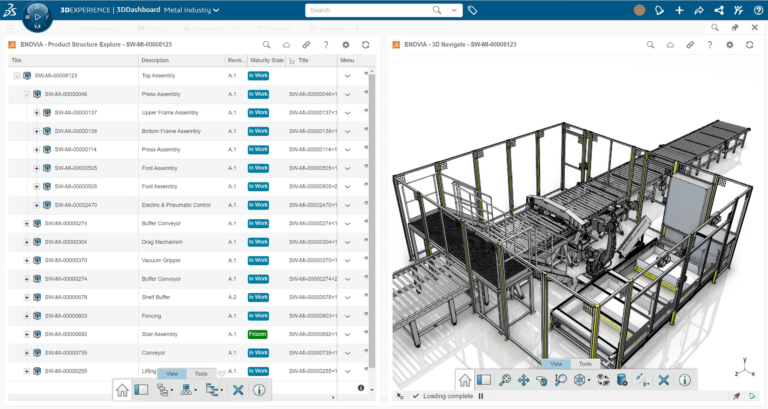Collapse the SW-MI-00008123 top assembly node
Screen dimensions: 768x409
(x=17, y=76)
